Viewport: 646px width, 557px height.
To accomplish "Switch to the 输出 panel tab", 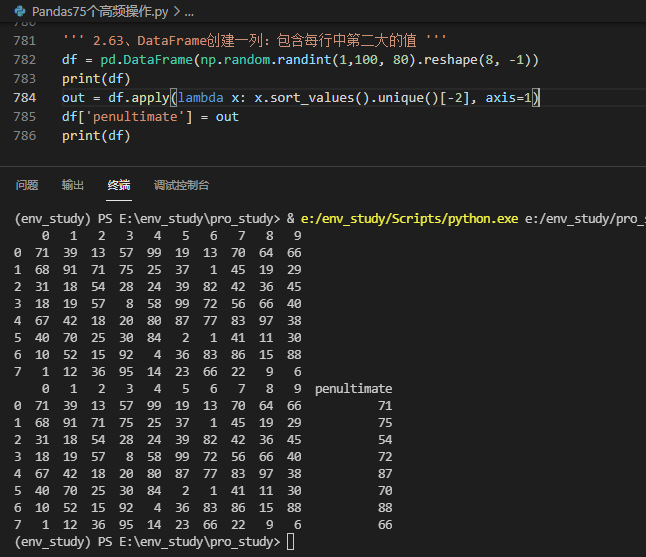I will pos(73,185).
